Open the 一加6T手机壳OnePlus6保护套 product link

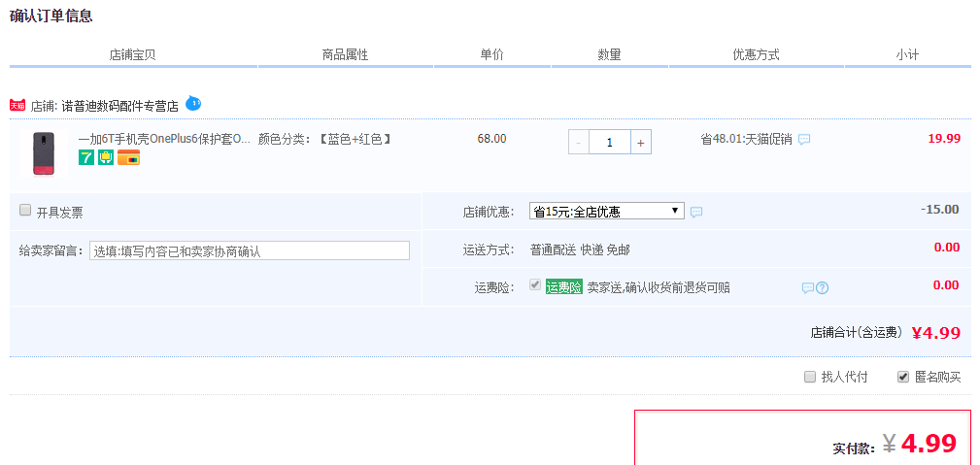coord(164,139)
